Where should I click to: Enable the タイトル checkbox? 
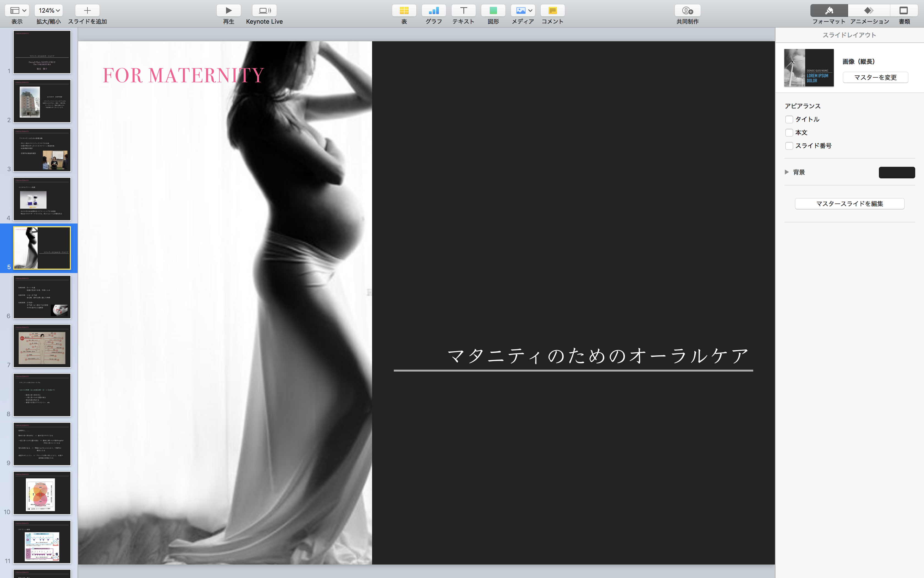pos(789,119)
